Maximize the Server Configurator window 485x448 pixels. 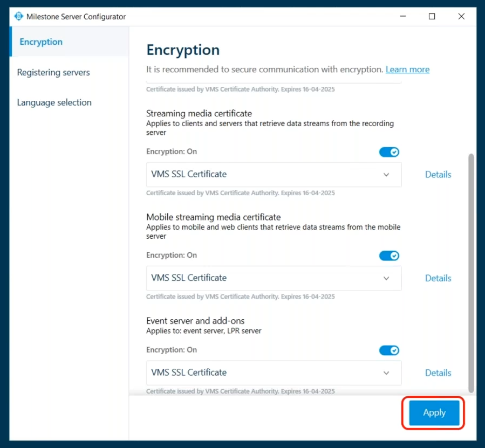coord(432,17)
